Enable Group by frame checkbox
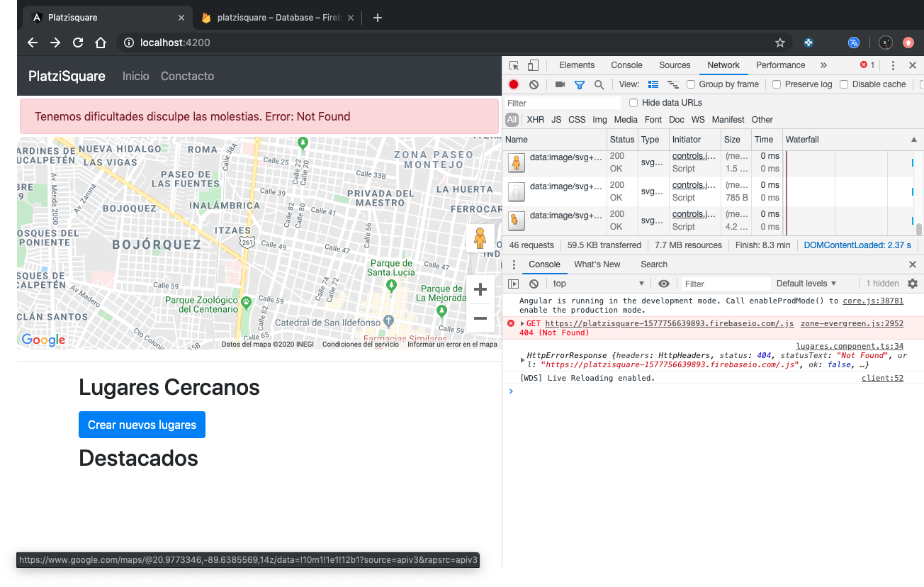Image resolution: width=924 pixels, height=587 pixels. coord(691,84)
